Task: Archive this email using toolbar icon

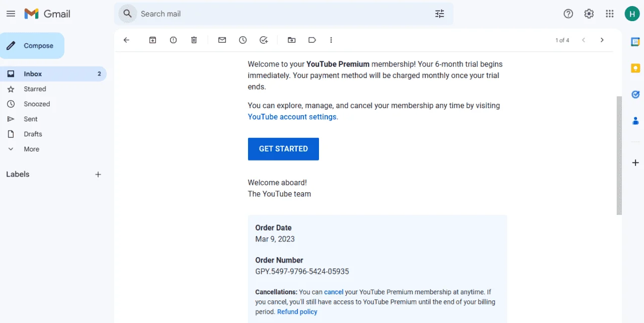Action: pos(152,40)
